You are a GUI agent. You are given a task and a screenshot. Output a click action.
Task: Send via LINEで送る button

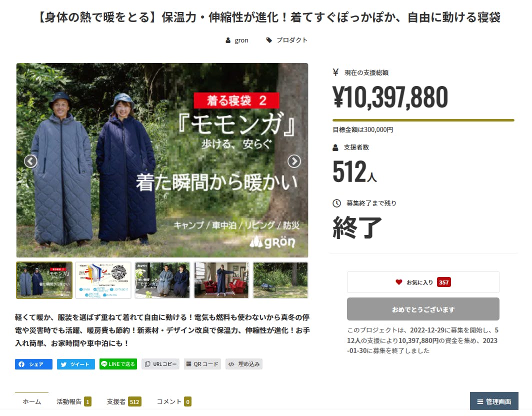[118, 364]
